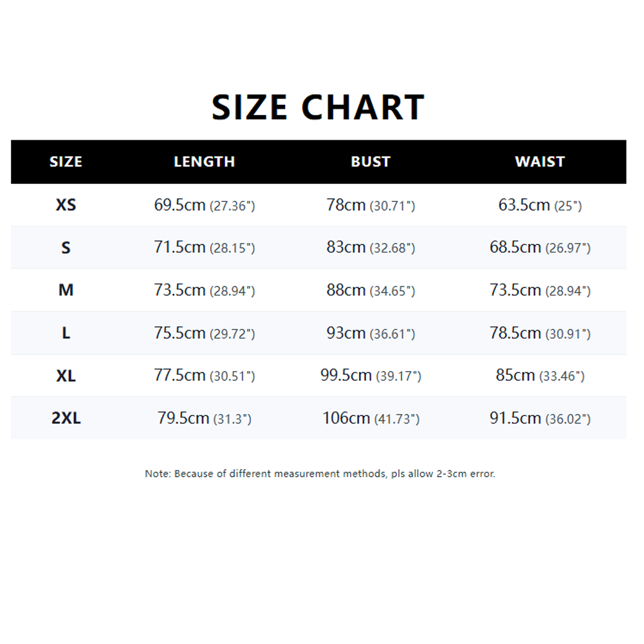
Task: Select the SIZE column header
Action: click(66, 162)
